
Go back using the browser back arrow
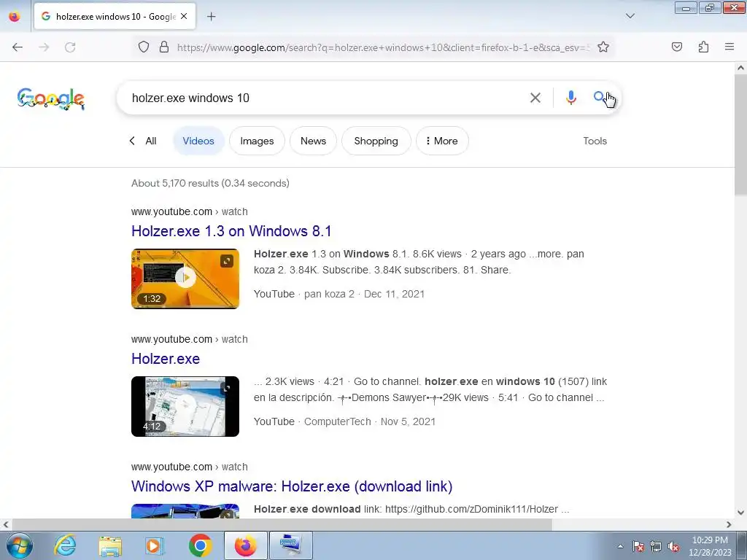[18, 47]
